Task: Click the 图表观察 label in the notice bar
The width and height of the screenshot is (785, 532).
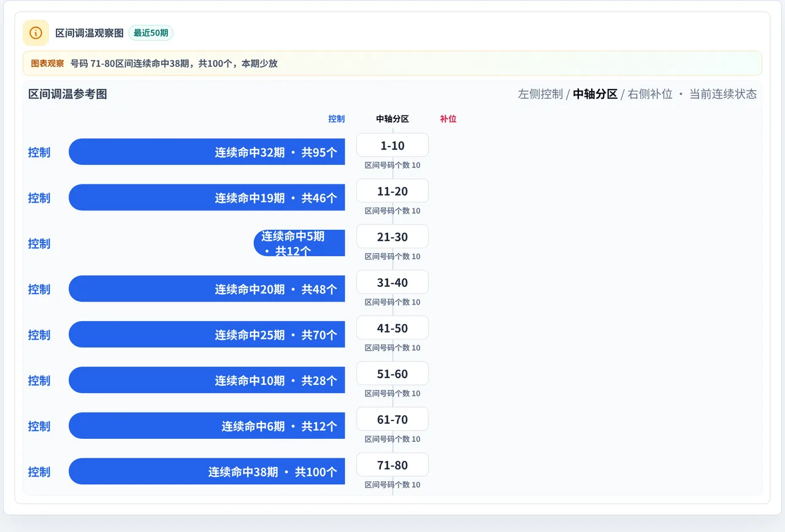Action: 47,63
